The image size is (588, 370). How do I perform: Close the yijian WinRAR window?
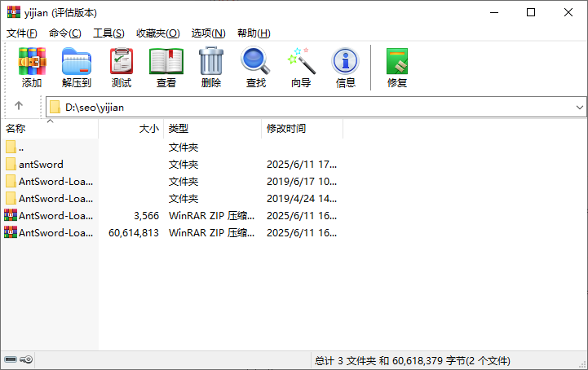(x=568, y=12)
